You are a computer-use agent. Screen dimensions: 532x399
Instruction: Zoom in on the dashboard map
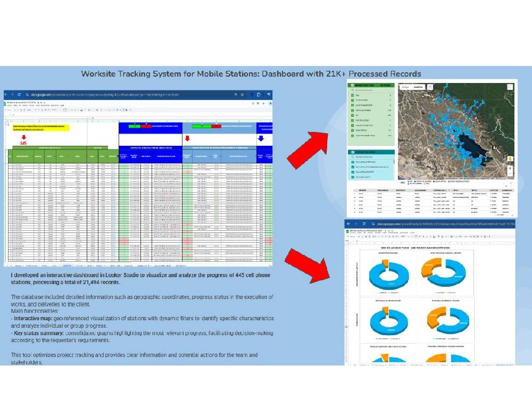click(x=510, y=168)
